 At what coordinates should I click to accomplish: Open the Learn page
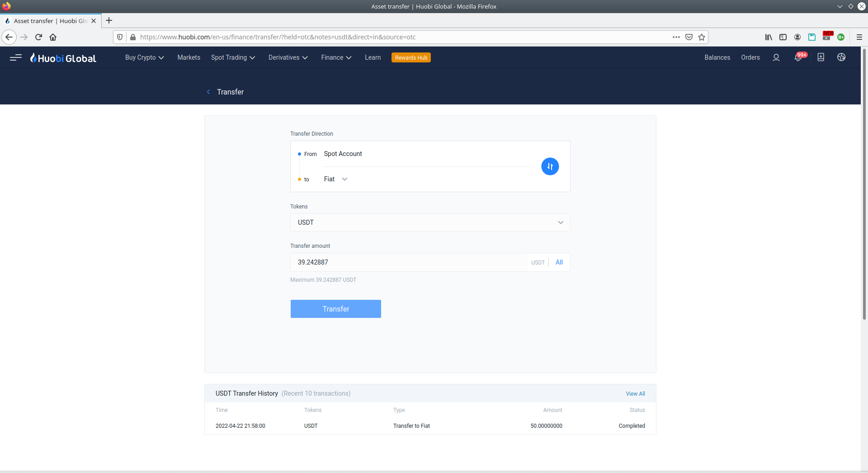click(x=373, y=57)
